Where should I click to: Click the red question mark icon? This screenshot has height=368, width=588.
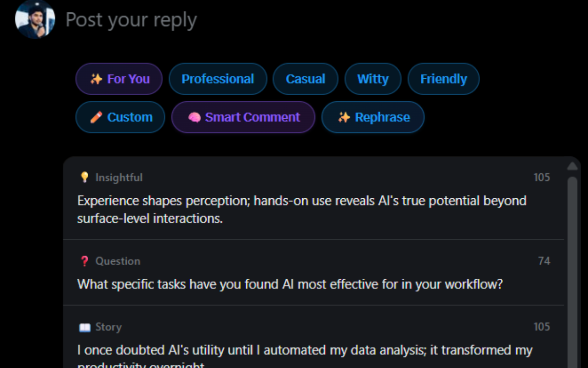pyautogui.click(x=85, y=261)
